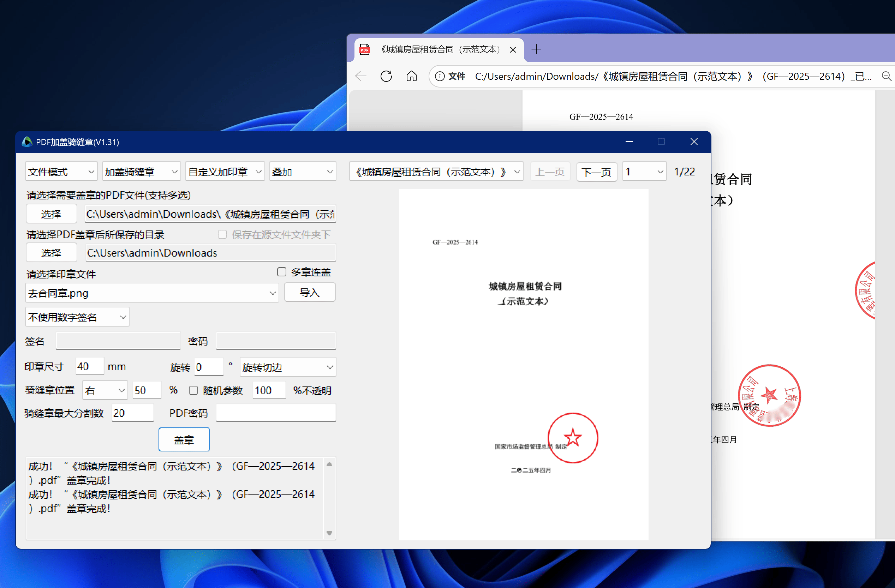Open the 加盖骑缝章 mode dropdown
This screenshot has width=895, height=588.
pos(141,172)
